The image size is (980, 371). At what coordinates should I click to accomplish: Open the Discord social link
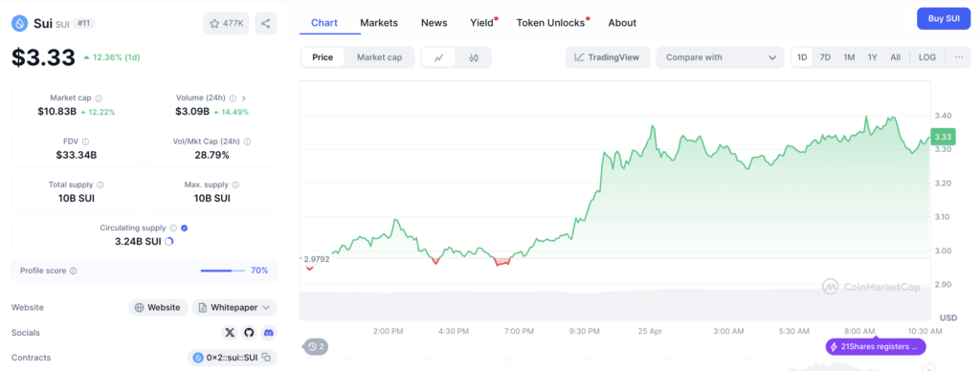[x=269, y=333]
